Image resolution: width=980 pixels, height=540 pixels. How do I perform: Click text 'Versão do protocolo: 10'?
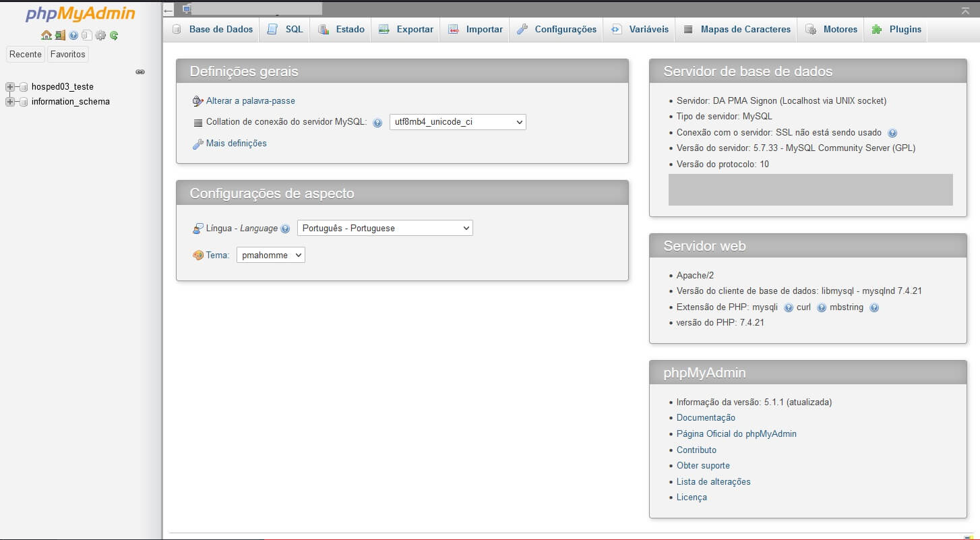tap(723, 164)
